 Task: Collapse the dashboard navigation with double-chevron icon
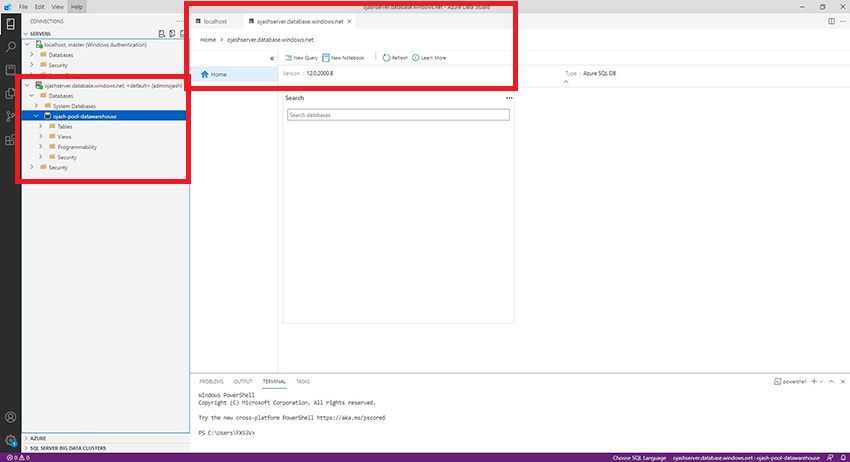[272, 58]
